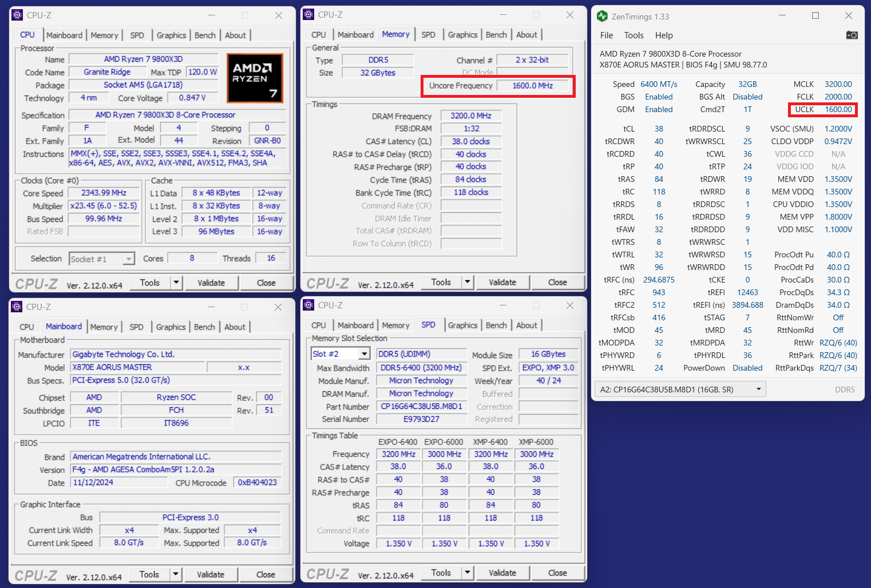
Task: Minimize the ZenTimings window
Action: [x=783, y=15]
